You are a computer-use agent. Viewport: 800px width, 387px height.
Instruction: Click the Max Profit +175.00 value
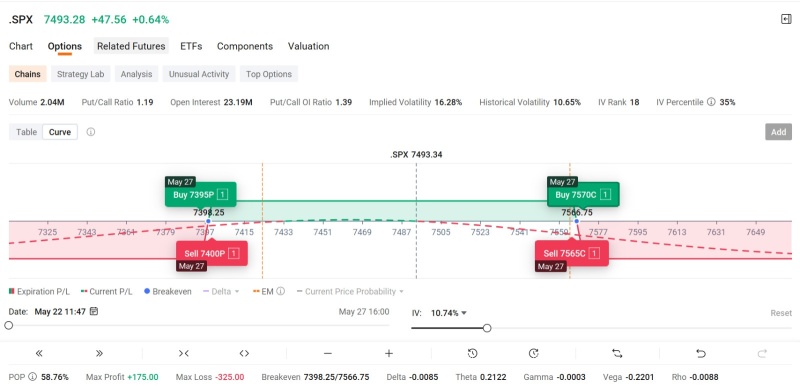pos(143,377)
